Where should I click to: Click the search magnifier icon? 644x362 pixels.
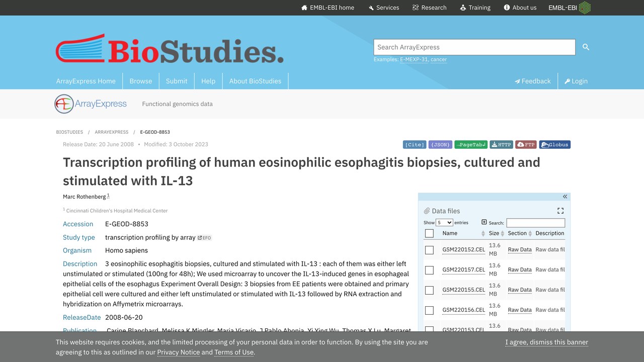(586, 47)
